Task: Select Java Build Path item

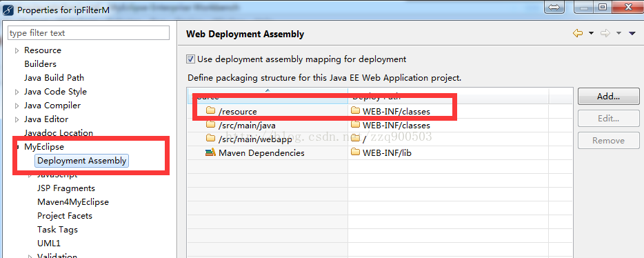Action: [x=54, y=78]
